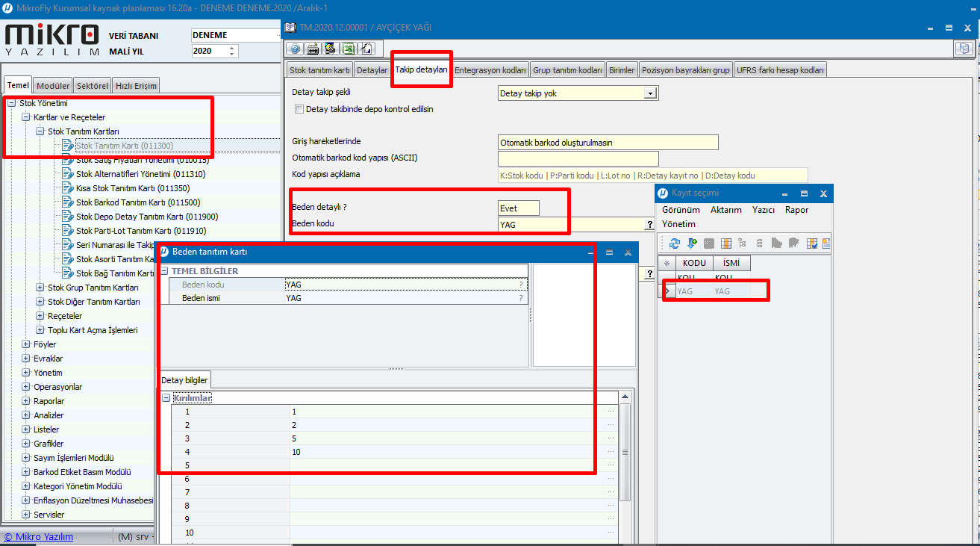Expand Föyler tree node
The width and height of the screenshot is (980, 546).
tap(26, 344)
